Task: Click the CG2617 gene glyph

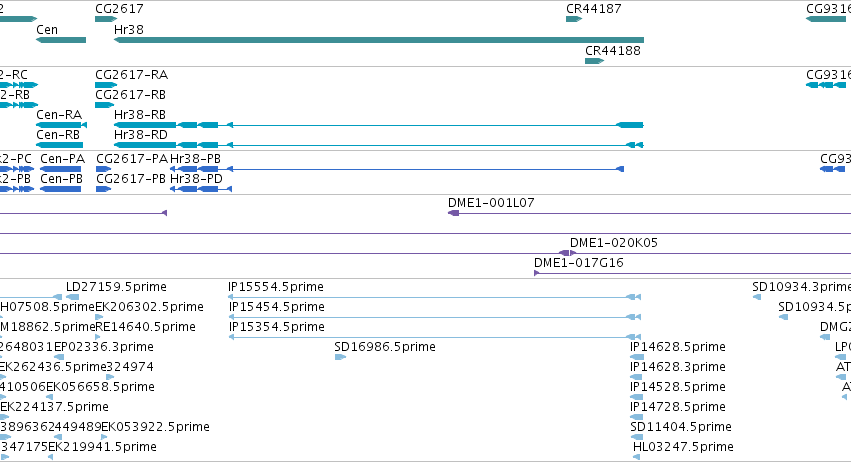Action: point(106,19)
